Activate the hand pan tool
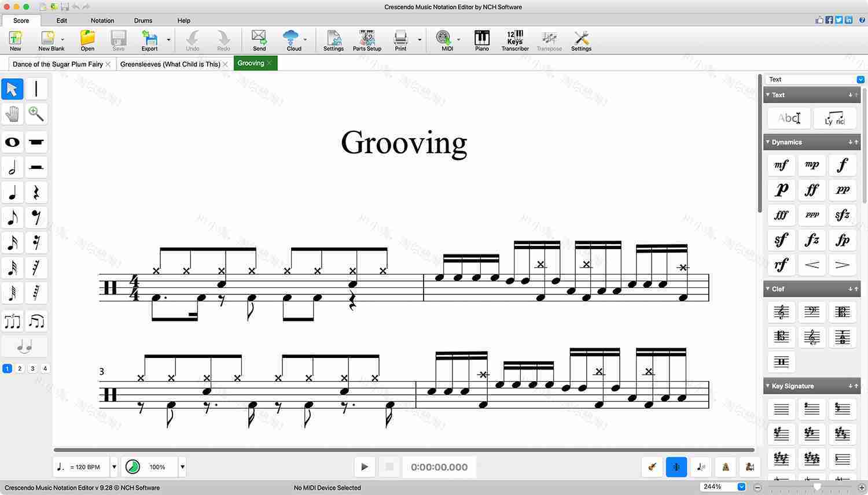Screen dimensions: 868x495 coord(12,114)
